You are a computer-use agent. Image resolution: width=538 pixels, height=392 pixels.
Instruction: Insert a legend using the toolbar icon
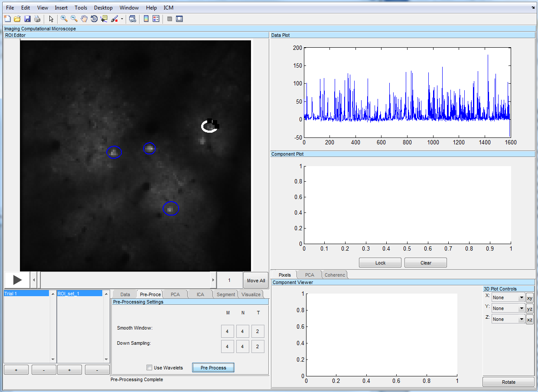(156, 19)
